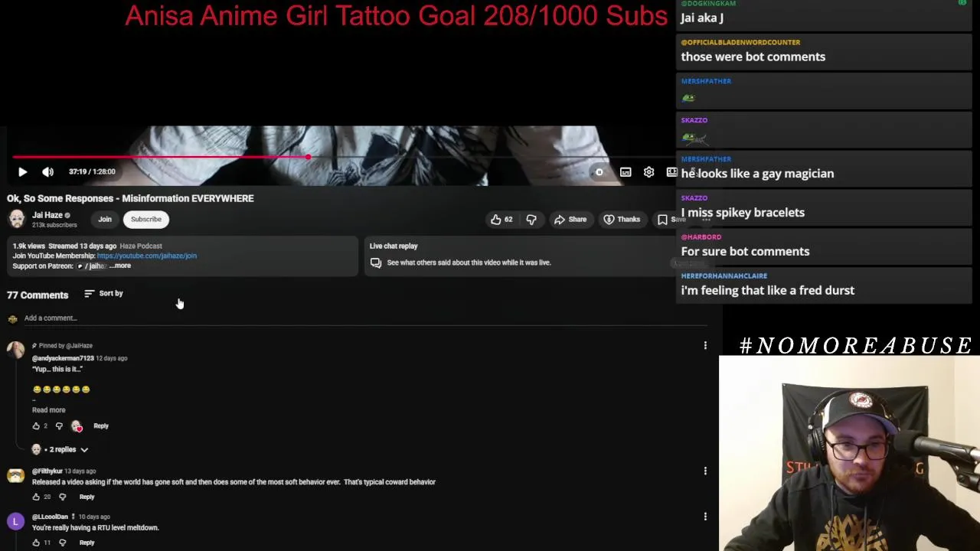Click the 77 Comments heading
980x551 pixels.
click(x=38, y=295)
